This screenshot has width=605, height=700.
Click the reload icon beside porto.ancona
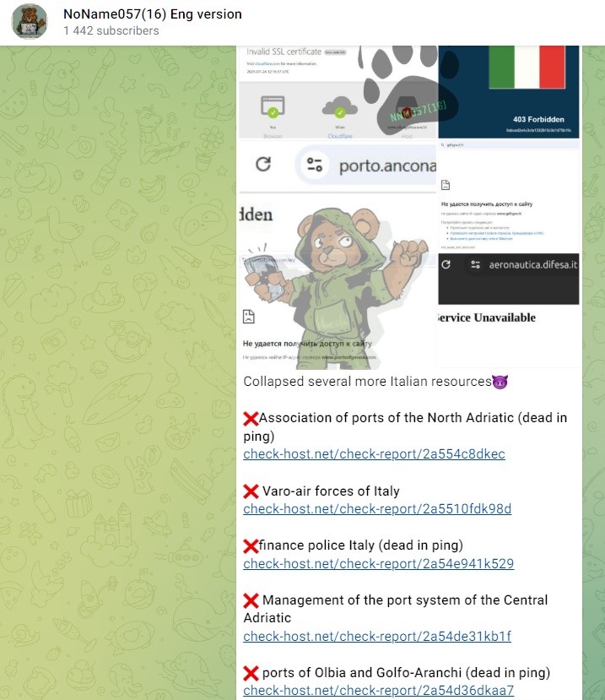[263, 165]
